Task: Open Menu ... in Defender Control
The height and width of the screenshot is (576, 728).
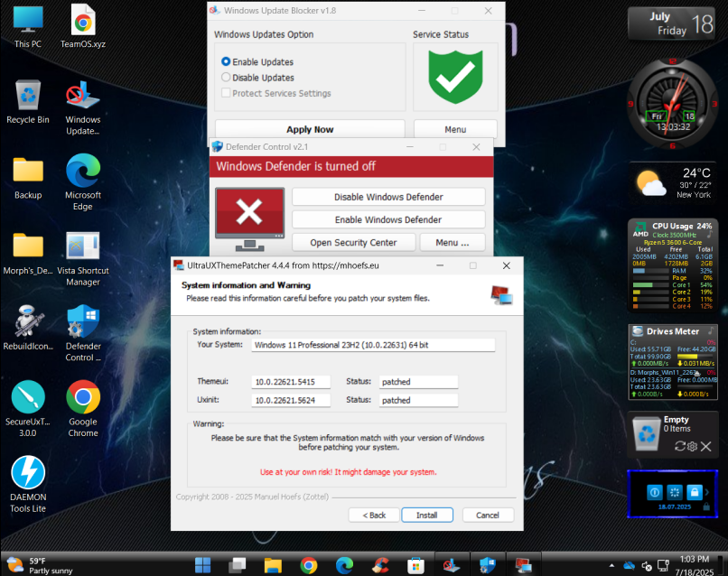Action: (x=453, y=242)
